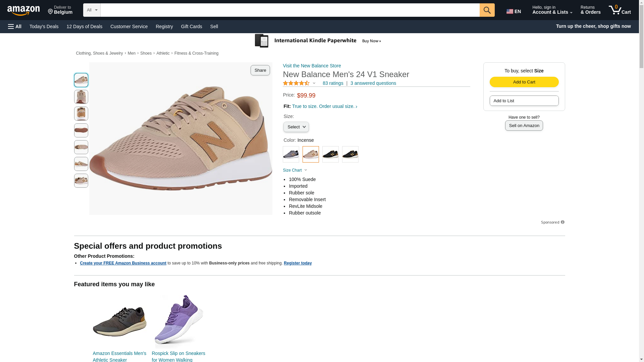Viewport: 644px width, 362px height.
Task: Click the search magnifier button
Action: point(487,10)
